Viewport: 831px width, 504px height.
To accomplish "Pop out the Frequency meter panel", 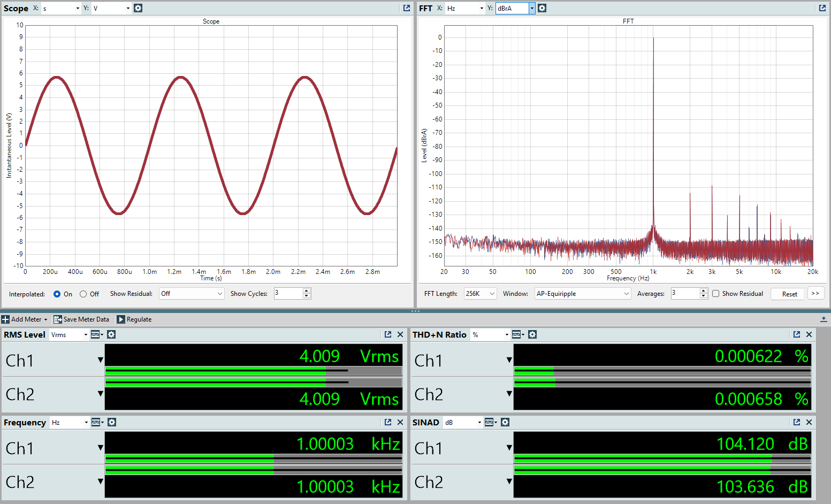I will (x=388, y=422).
